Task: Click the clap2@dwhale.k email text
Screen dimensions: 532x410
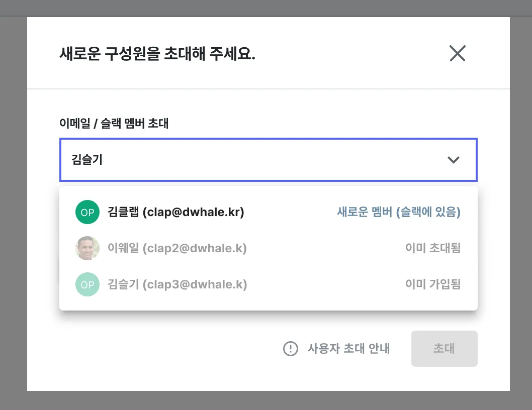Action: point(195,248)
